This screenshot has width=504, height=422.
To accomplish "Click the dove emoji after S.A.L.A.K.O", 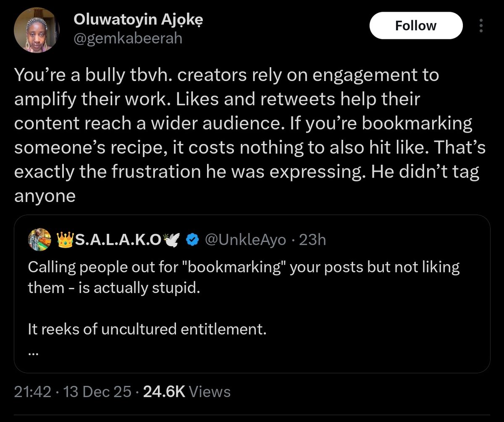I will pos(172,240).
